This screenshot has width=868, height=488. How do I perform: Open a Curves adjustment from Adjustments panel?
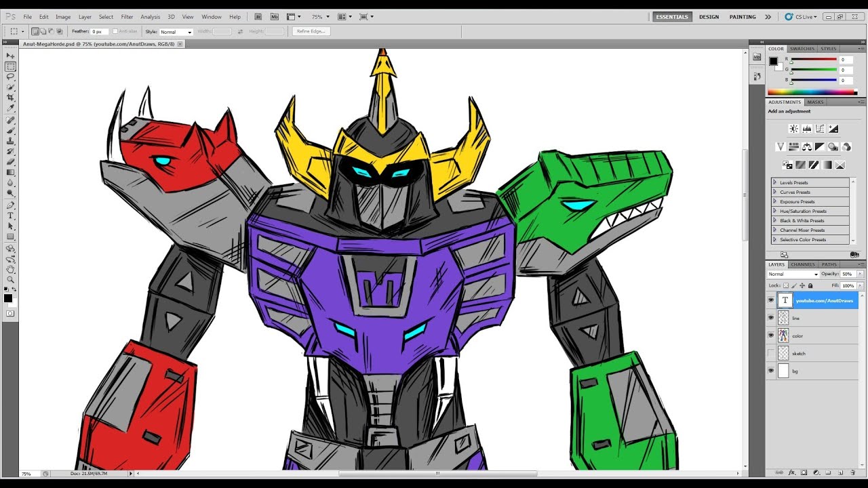tap(820, 129)
